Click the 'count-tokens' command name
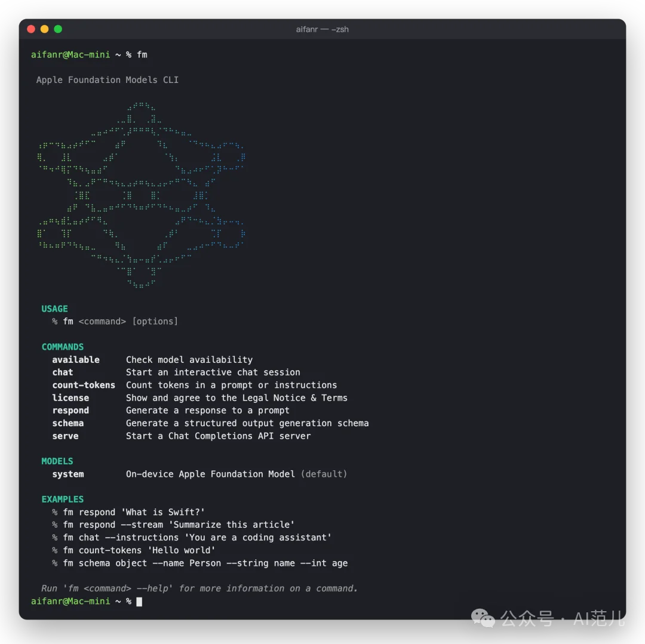Viewport: 645px width, 644px height. click(x=84, y=385)
